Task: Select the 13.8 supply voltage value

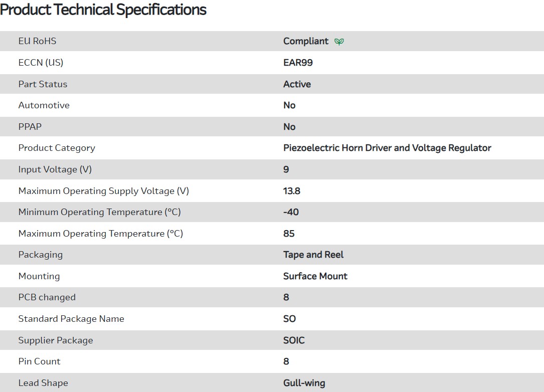Action: pos(292,191)
